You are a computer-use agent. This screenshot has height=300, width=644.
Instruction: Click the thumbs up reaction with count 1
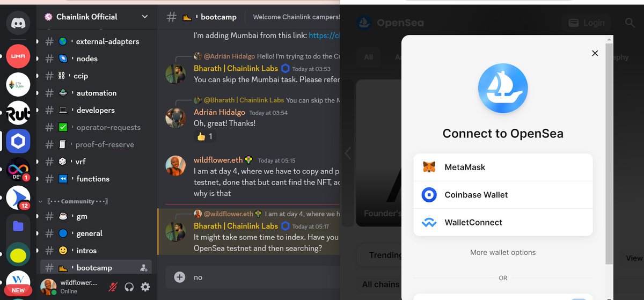click(204, 136)
